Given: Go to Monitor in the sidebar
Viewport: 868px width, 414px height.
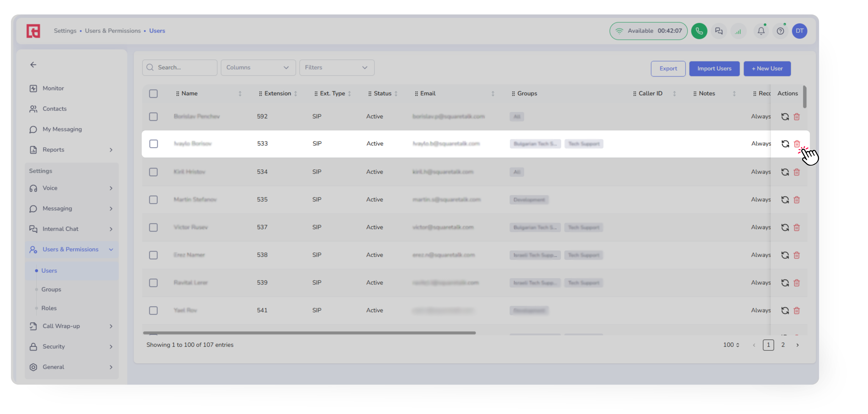Looking at the screenshot, I should 53,88.
